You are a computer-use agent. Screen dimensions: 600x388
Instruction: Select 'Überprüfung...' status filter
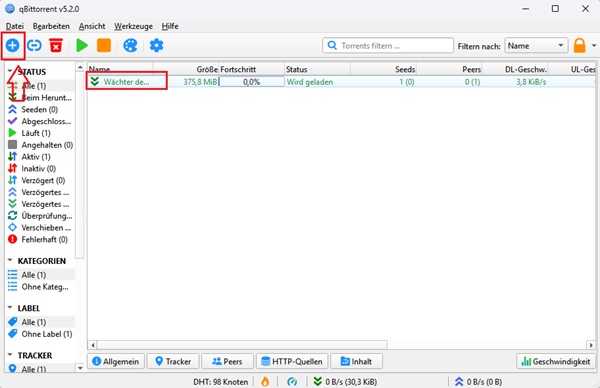click(39, 216)
